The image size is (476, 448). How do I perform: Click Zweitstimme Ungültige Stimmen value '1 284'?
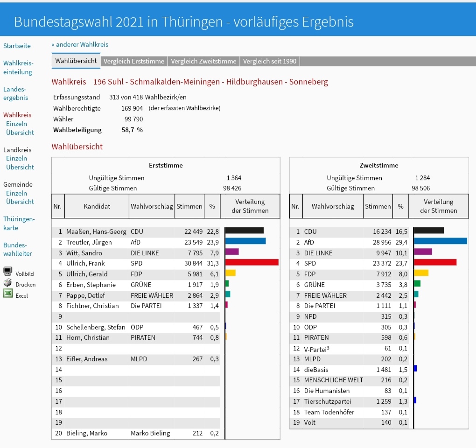coord(423,178)
